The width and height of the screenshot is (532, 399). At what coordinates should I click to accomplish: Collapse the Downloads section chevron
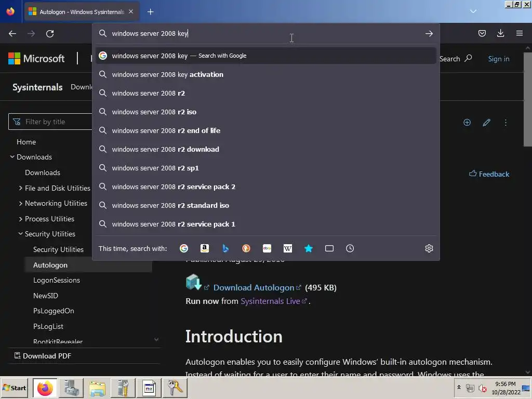click(12, 157)
